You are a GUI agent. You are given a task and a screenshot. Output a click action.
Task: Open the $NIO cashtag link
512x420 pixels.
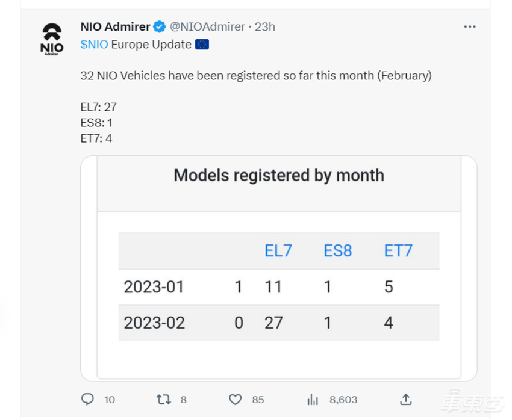94,45
